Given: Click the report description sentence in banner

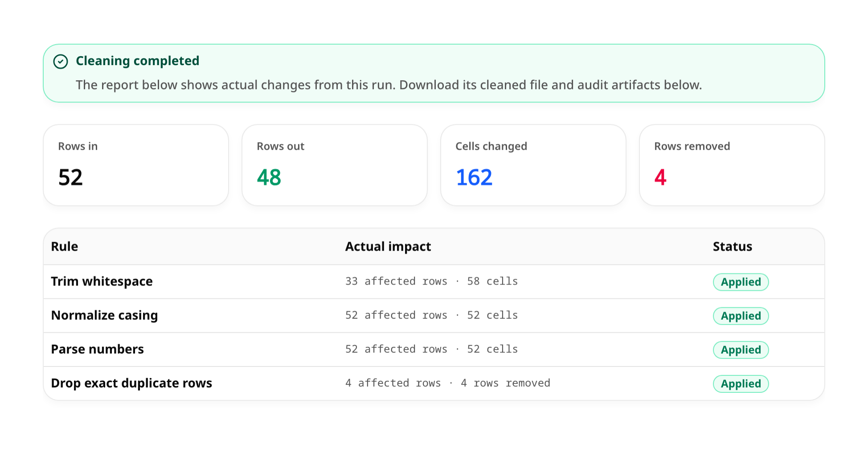Looking at the screenshot, I should pos(389,85).
